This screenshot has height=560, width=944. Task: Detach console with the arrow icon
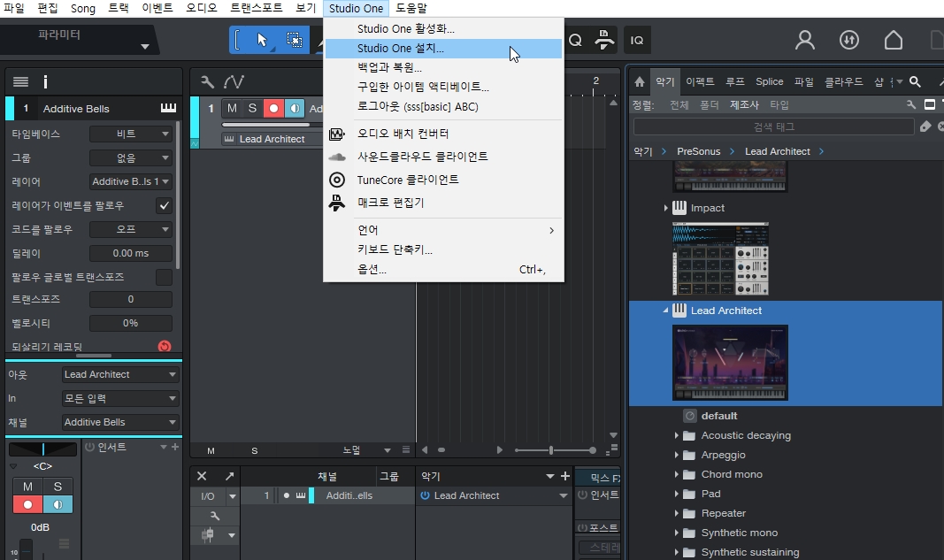(229, 476)
